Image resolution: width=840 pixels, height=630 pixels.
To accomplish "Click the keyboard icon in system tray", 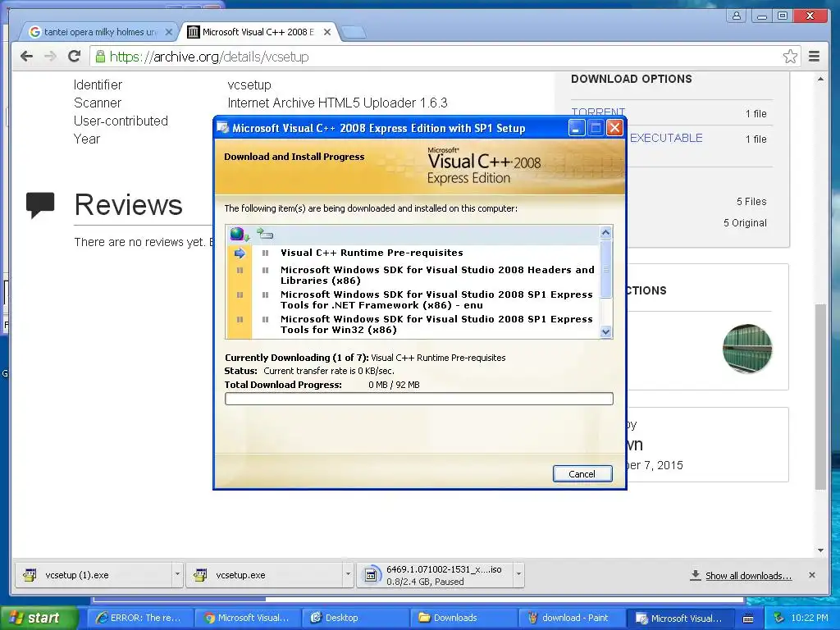I will (x=748, y=619).
